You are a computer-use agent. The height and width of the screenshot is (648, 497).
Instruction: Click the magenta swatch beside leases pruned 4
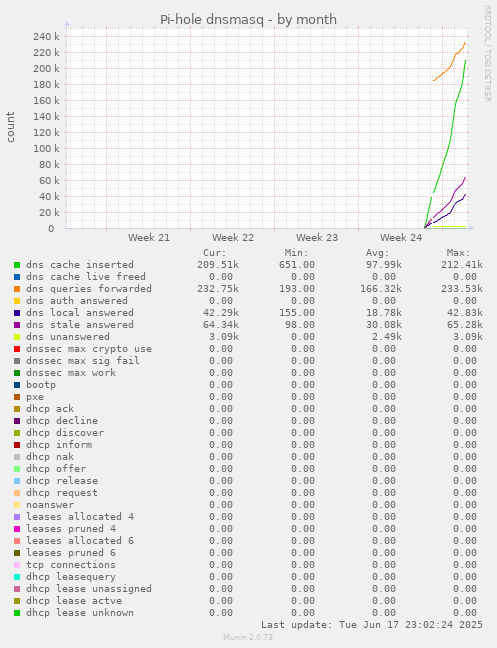tap(17, 529)
